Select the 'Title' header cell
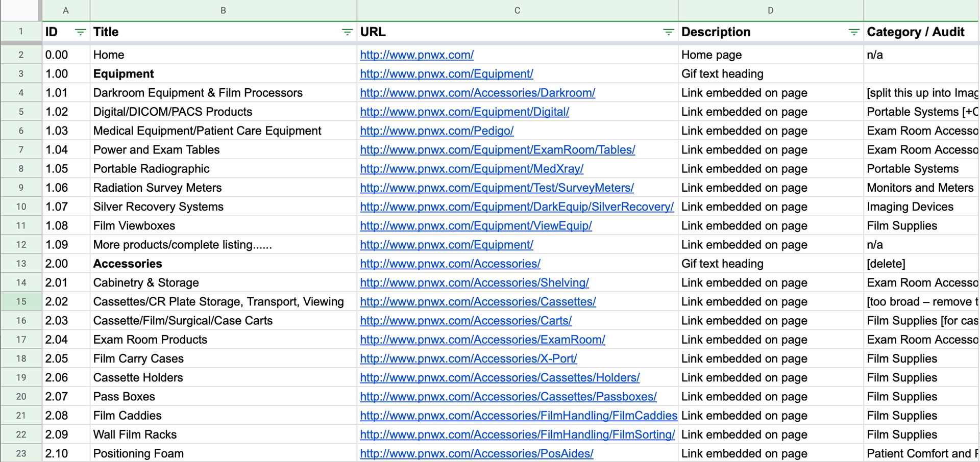The width and height of the screenshot is (980, 462). point(223,32)
